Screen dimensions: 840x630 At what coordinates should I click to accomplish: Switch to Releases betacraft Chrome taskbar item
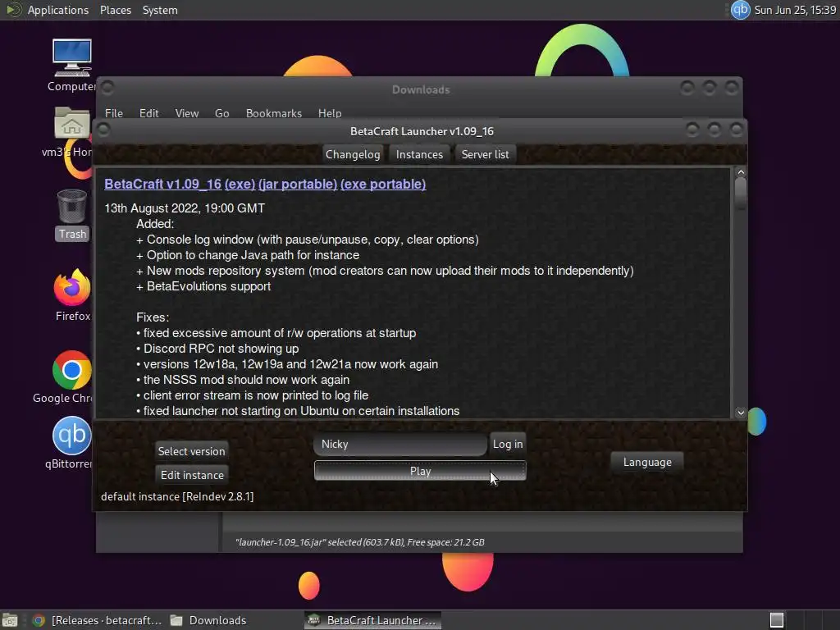pyautogui.click(x=98, y=620)
